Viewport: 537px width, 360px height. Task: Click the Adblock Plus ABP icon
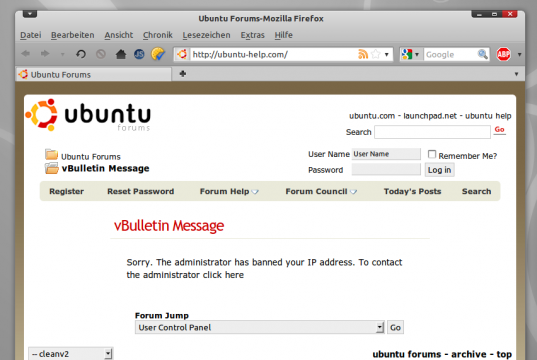[x=503, y=54]
